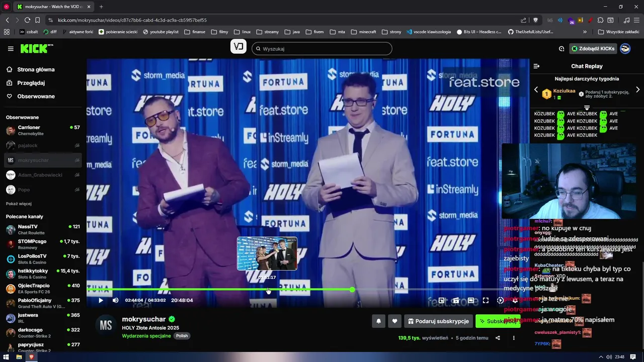The height and width of the screenshot is (362, 644).
Task: Enter fullscreen video mode
Action: [486, 300]
